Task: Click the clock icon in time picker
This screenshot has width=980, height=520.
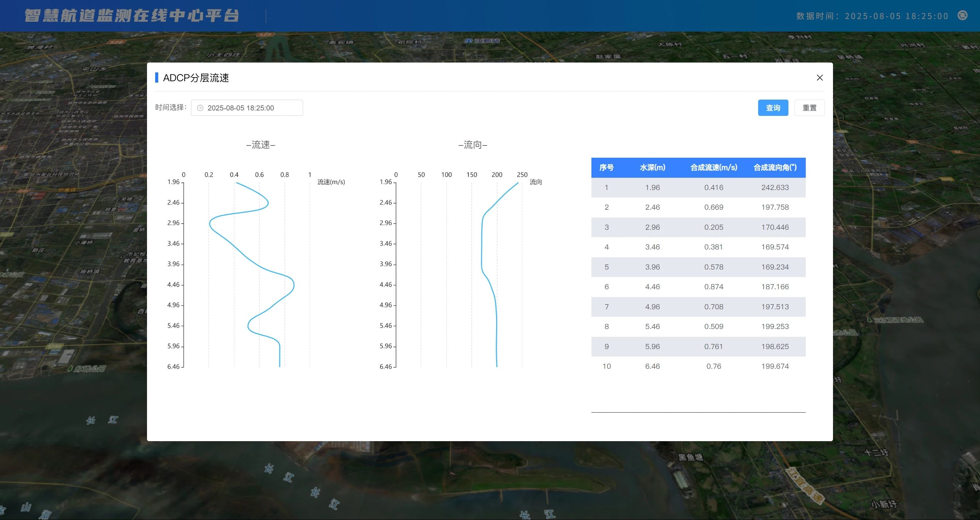Action: (x=200, y=108)
